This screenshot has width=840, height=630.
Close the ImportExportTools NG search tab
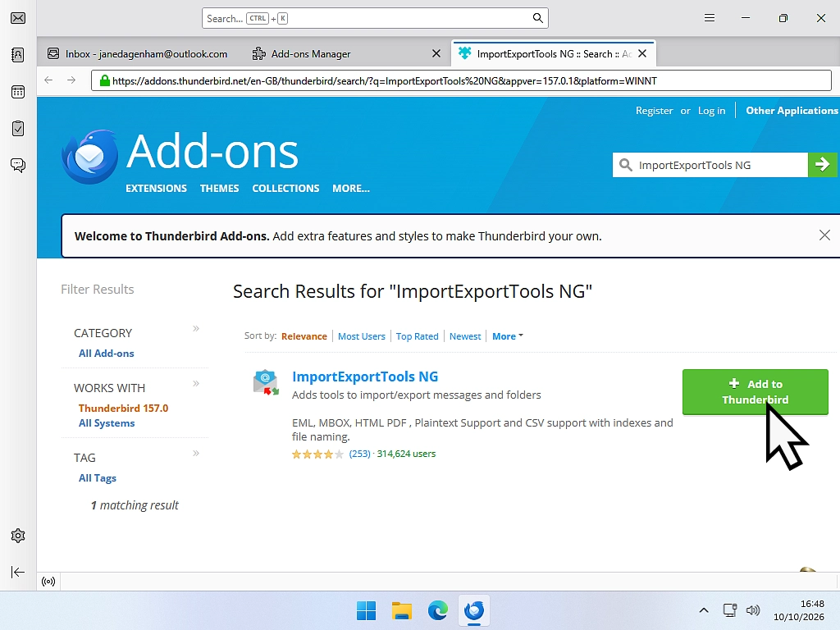(642, 53)
